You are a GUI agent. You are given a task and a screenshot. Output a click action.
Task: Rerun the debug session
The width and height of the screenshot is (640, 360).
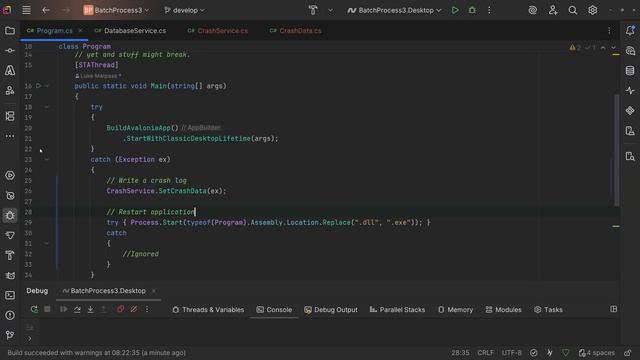pyautogui.click(x=34, y=309)
